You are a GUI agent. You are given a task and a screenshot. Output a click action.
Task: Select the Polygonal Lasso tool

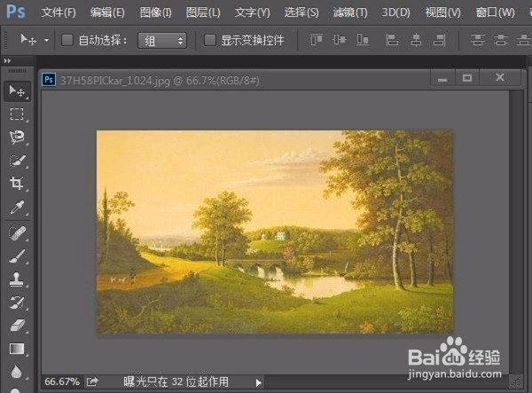(17, 138)
